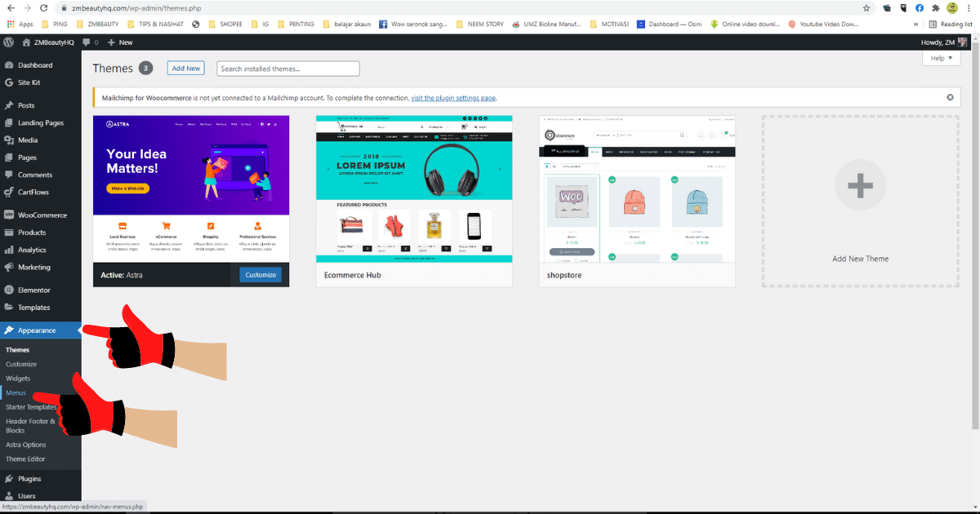
Task: Click the Elementor sidebar icon
Action: pyautogui.click(x=8, y=290)
